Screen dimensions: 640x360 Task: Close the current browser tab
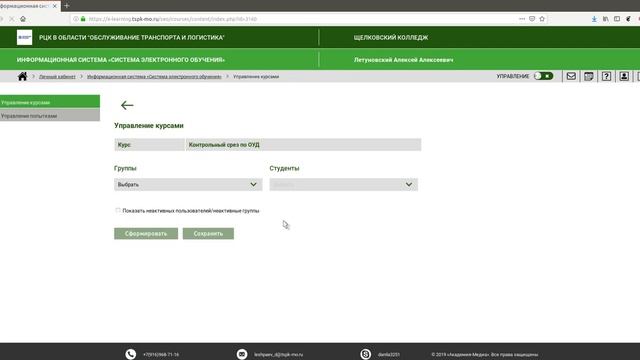pyautogui.click(x=55, y=6)
